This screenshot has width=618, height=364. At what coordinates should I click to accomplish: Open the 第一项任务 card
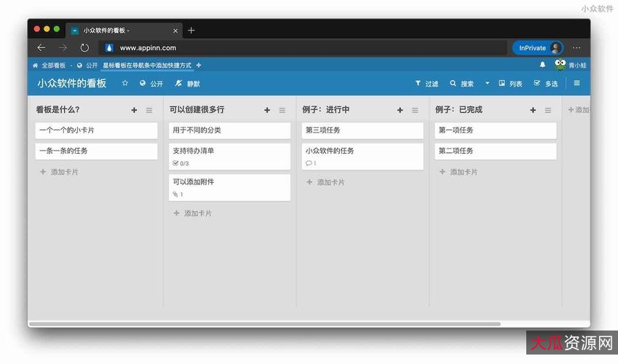(496, 130)
